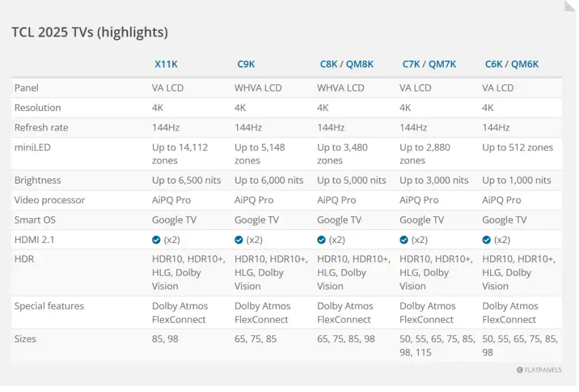
Task: Open the C7K / QM7K header link
Action: [x=429, y=64]
